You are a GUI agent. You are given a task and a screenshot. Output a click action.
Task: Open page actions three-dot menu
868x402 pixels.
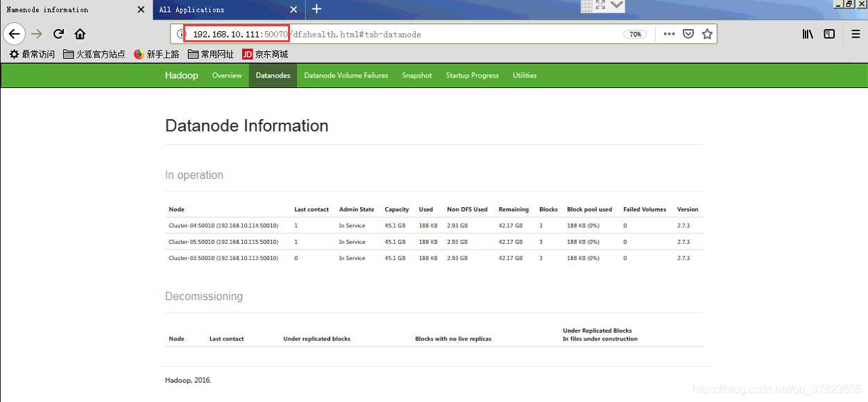(669, 34)
